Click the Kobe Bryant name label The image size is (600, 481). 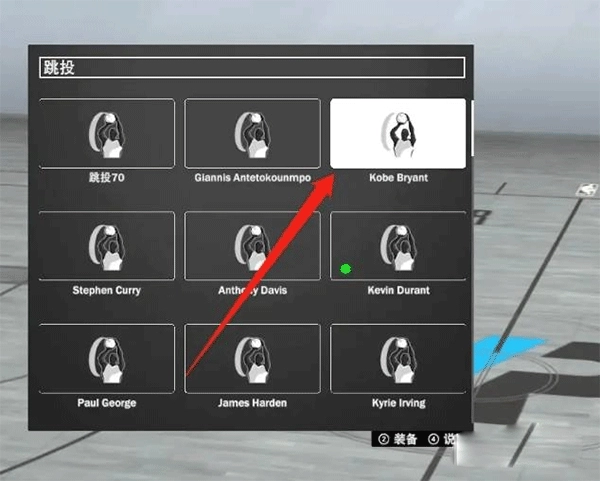(x=398, y=178)
